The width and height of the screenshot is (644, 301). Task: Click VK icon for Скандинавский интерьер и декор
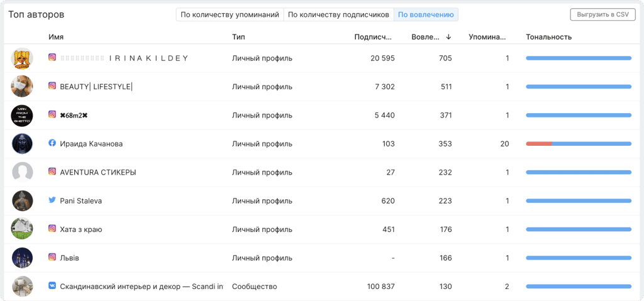[52, 286]
